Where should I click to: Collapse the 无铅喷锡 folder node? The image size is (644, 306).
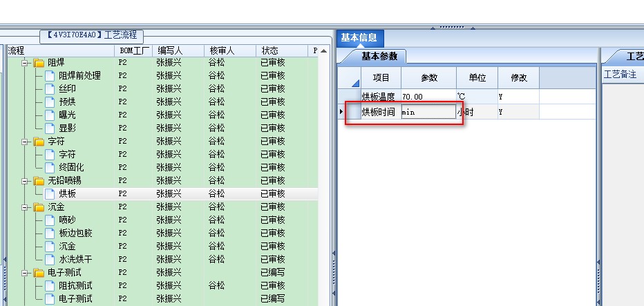point(25,180)
